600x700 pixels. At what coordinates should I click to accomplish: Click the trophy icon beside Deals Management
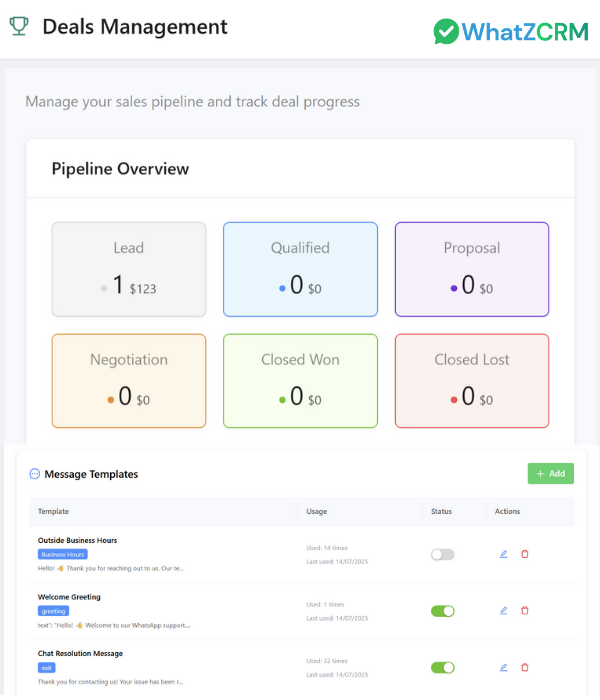click(18, 27)
